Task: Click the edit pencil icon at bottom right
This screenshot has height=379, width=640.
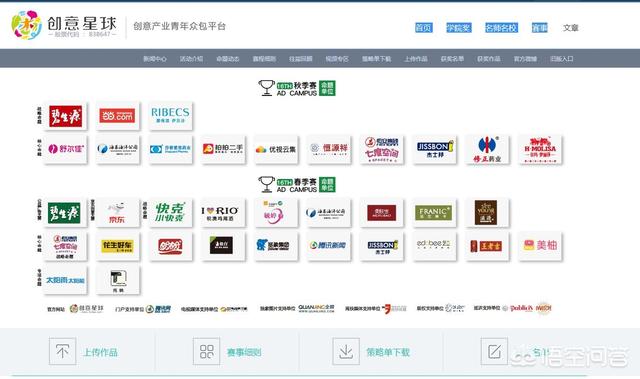Action: [x=494, y=351]
